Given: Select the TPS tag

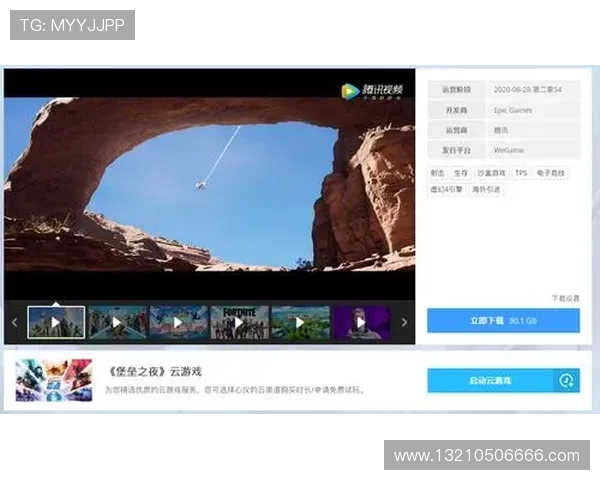Looking at the screenshot, I should (x=521, y=173).
